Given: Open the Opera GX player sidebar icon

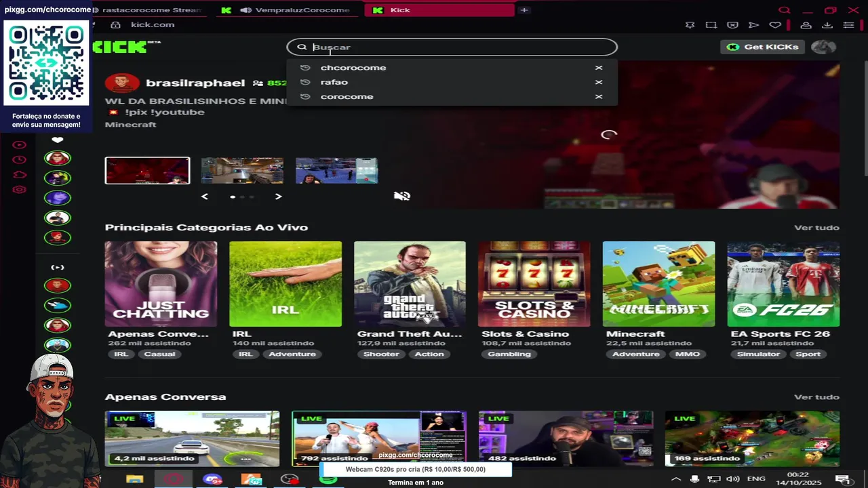Looking at the screenshot, I should [x=19, y=144].
